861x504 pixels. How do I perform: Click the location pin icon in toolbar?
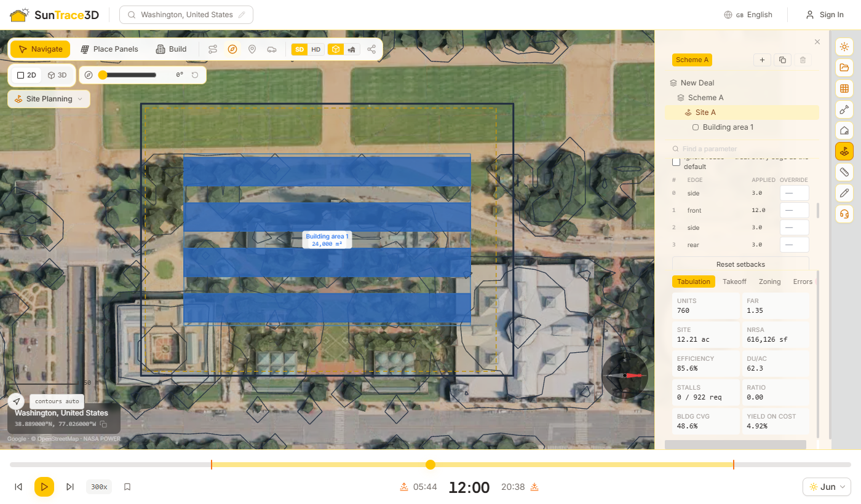252,49
